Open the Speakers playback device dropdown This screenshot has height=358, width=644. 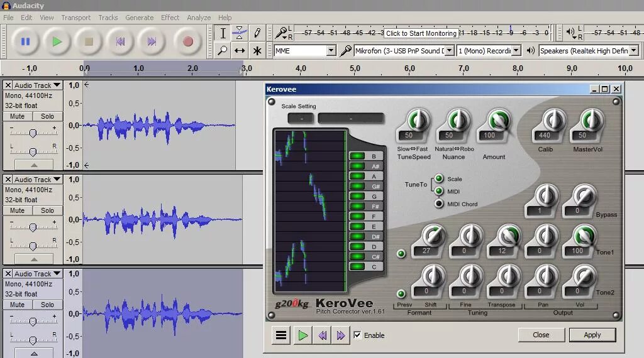click(634, 50)
